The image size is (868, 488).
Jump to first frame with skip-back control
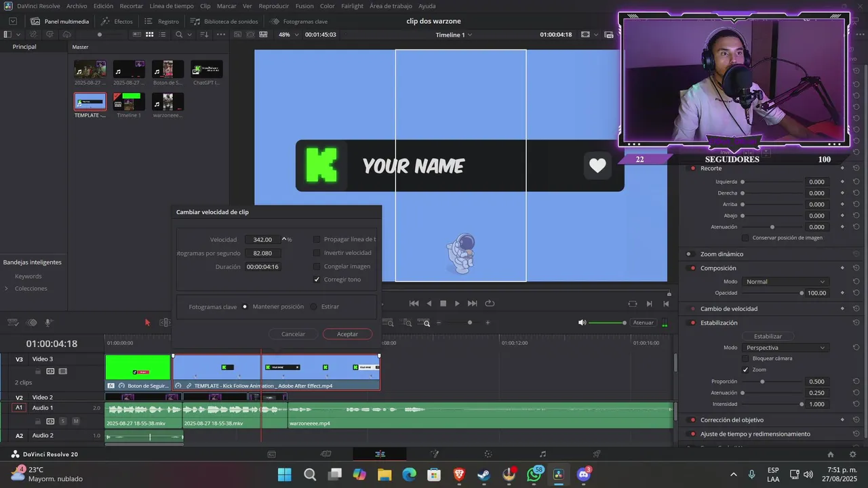tap(414, 304)
